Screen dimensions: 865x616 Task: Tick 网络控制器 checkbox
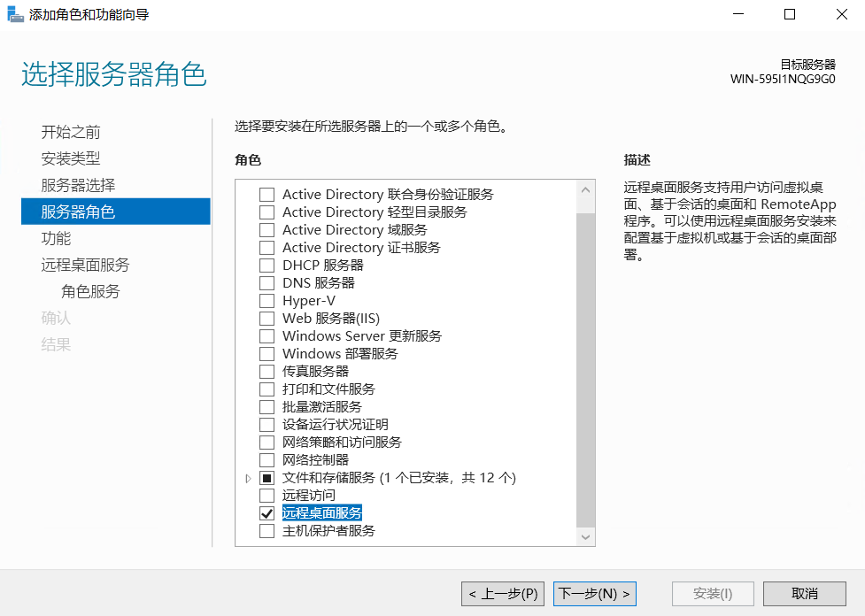267,459
